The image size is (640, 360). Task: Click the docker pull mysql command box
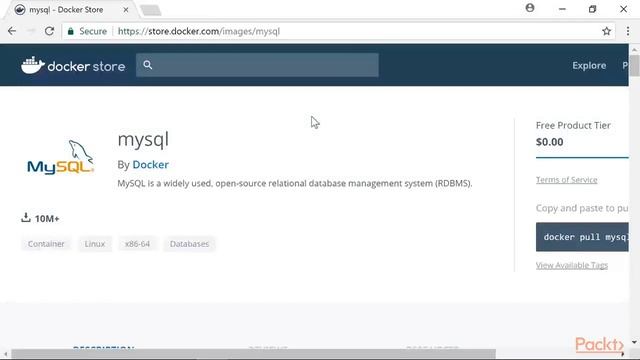tap(582, 237)
